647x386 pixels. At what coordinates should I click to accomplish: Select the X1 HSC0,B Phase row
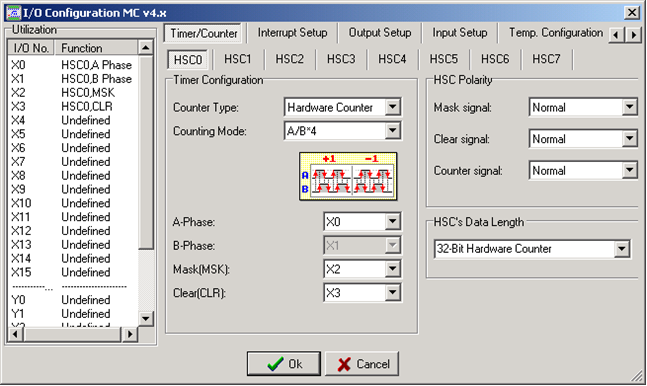[73, 78]
